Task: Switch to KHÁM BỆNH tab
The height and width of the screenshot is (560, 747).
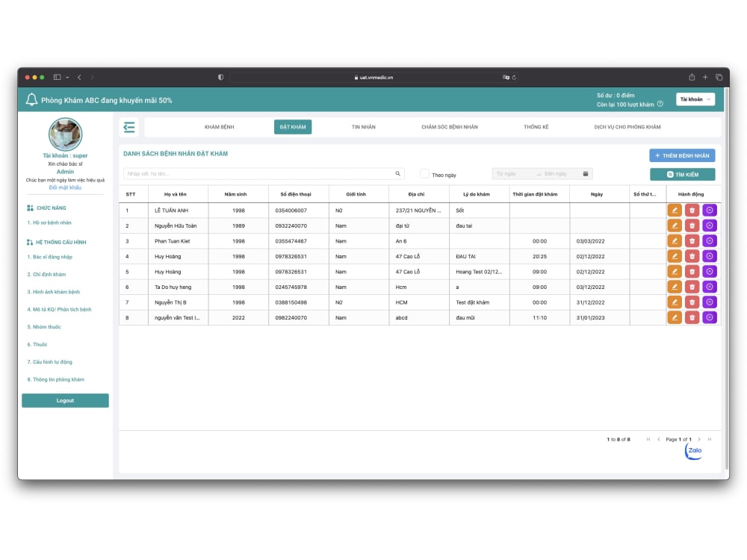Action: tap(219, 127)
